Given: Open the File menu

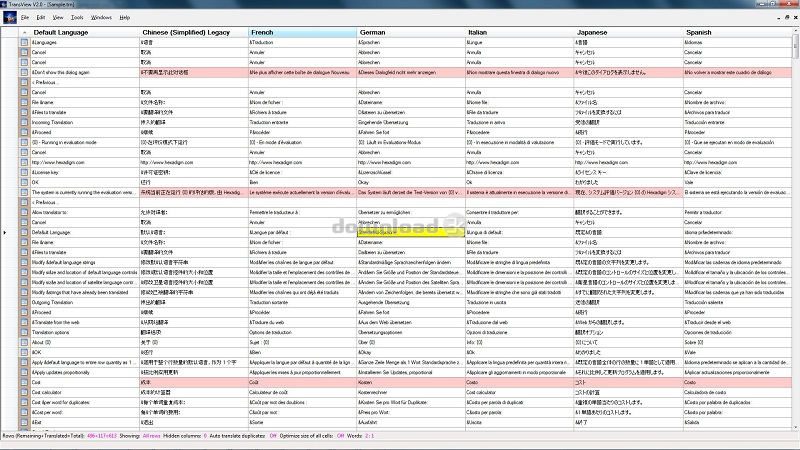Looking at the screenshot, I should [x=24, y=17].
